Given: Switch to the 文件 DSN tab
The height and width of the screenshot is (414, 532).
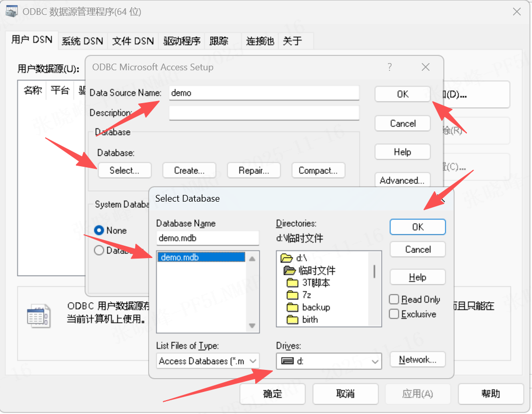Looking at the screenshot, I should [x=133, y=41].
